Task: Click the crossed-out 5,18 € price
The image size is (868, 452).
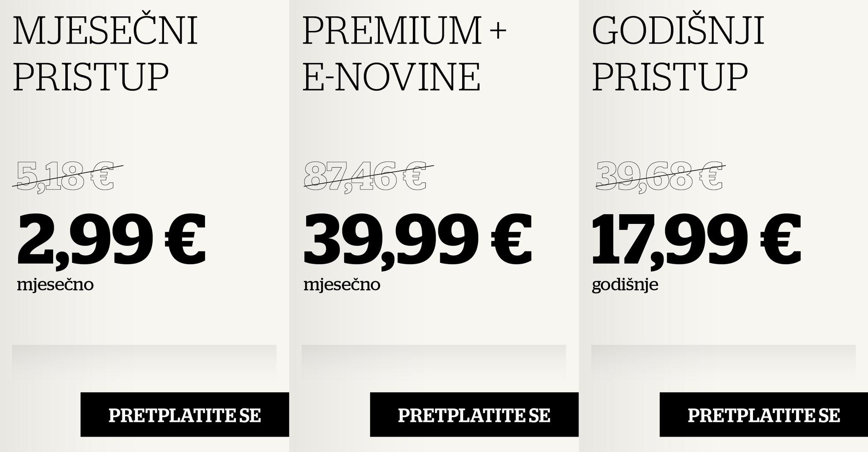Action: tap(66, 177)
